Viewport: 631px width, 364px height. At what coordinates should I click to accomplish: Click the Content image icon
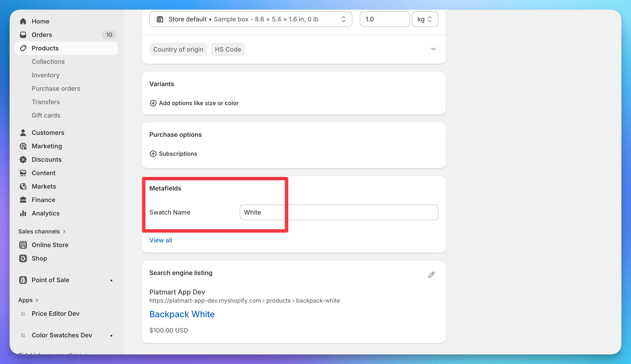click(x=23, y=173)
